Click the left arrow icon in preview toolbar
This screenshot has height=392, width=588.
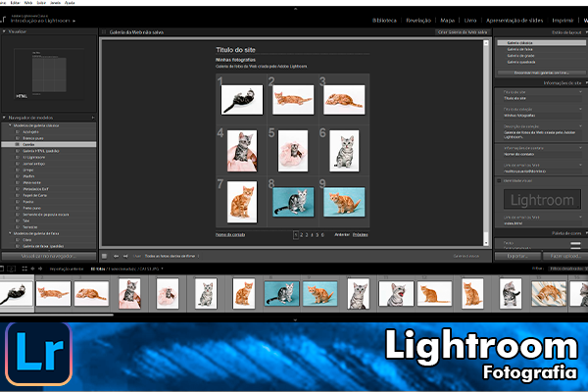(x=116, y=256)
